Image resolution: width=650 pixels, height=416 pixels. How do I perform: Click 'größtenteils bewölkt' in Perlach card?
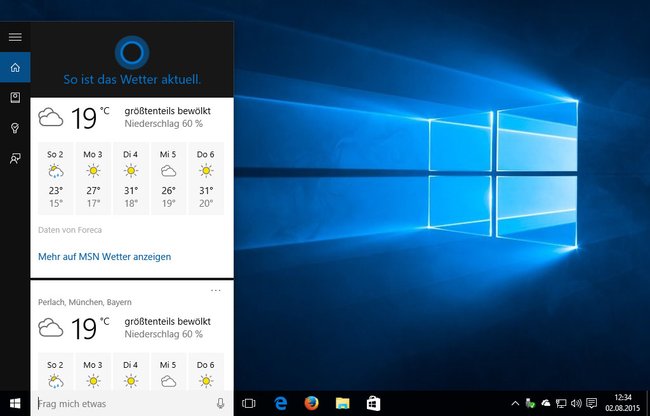[x=167, y=321]
